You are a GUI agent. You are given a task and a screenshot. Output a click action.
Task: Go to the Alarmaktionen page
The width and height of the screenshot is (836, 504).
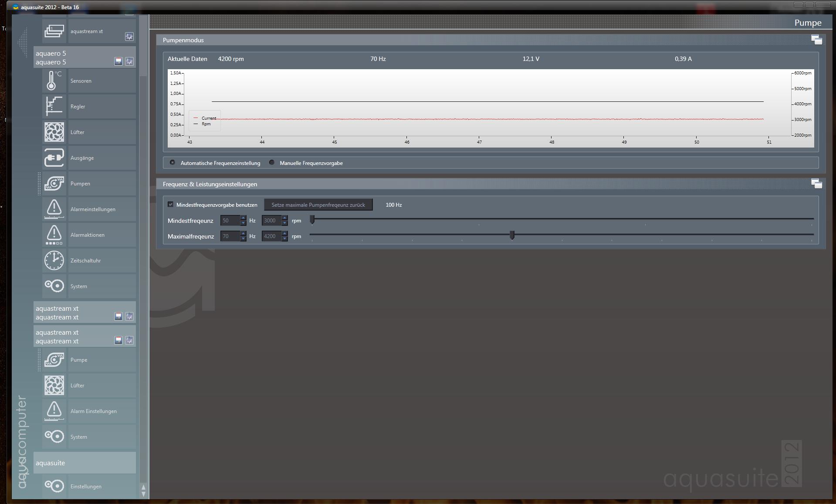pyautogui.click(x=89, y=235)
